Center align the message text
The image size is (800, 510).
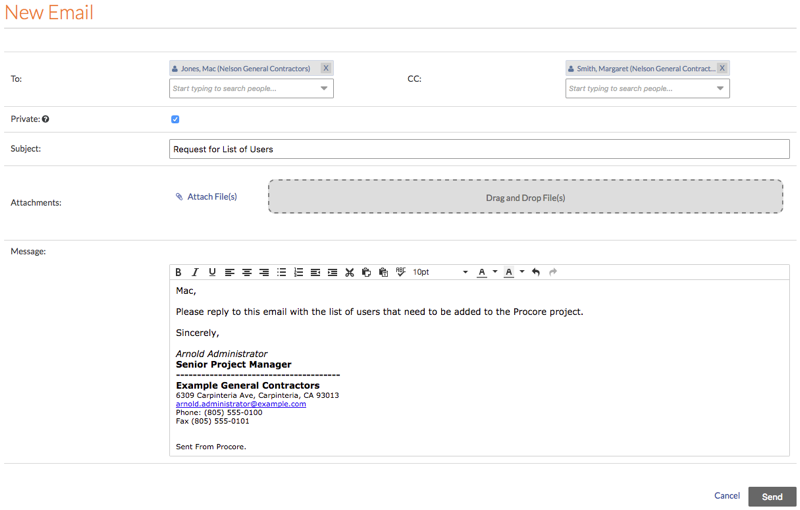(247, 272)
